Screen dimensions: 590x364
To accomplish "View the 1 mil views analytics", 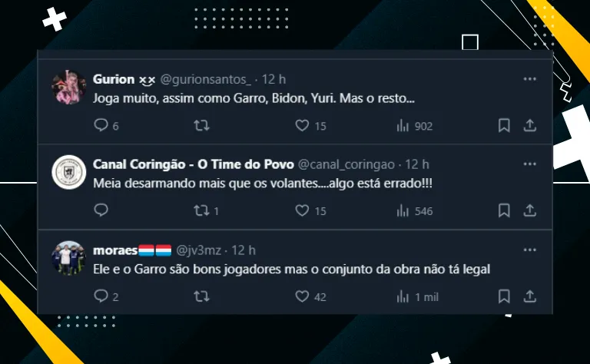I will (x=418, y=297).
